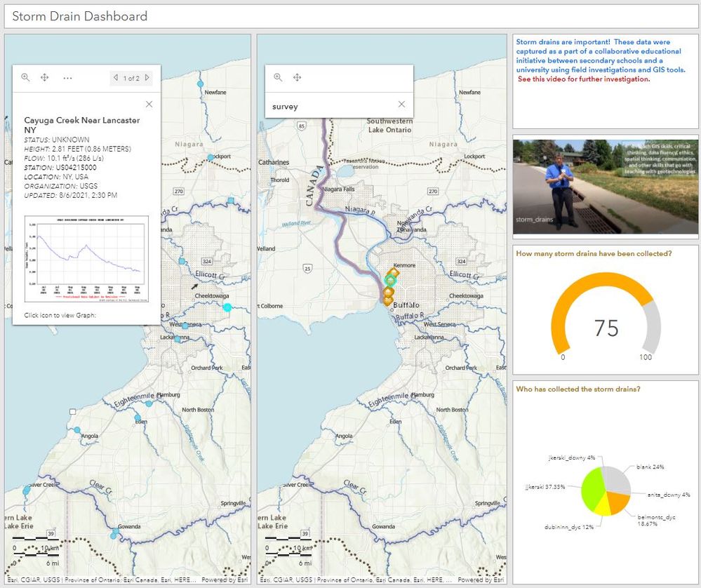
Task: Click the jjkerski green pie slice
Action: click(x=591, y=490)
